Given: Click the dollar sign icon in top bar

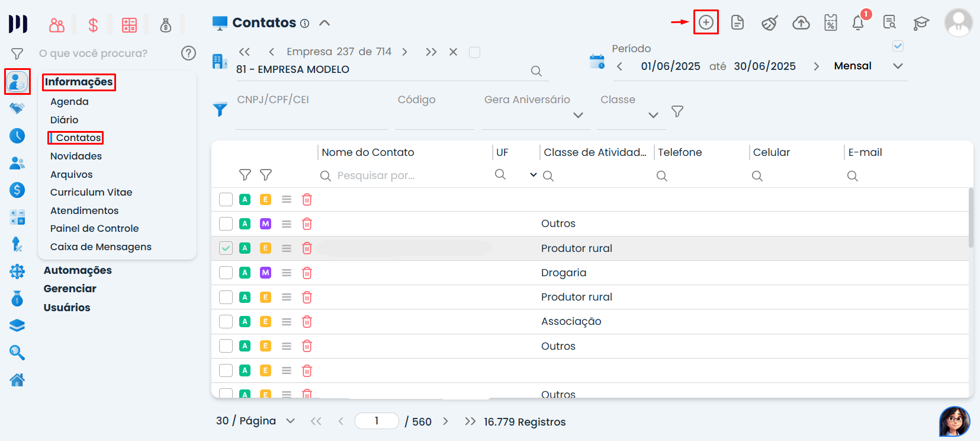Looking at the screenshot, I should coord(93,25).
